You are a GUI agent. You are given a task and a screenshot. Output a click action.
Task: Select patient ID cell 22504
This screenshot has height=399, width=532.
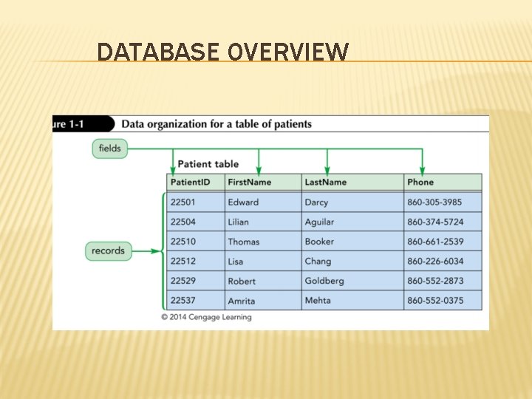click(x=196, y=222)
